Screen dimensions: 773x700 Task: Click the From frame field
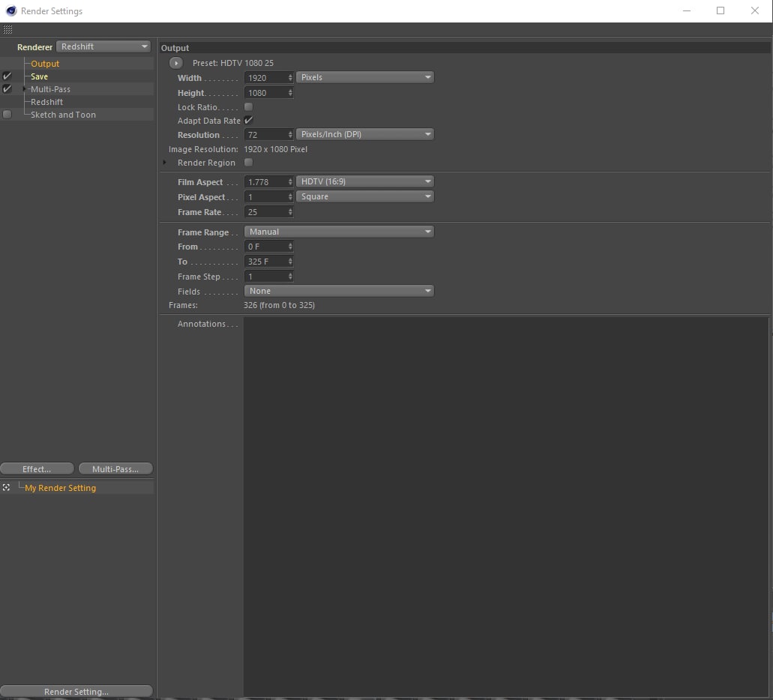click(265, 247)
